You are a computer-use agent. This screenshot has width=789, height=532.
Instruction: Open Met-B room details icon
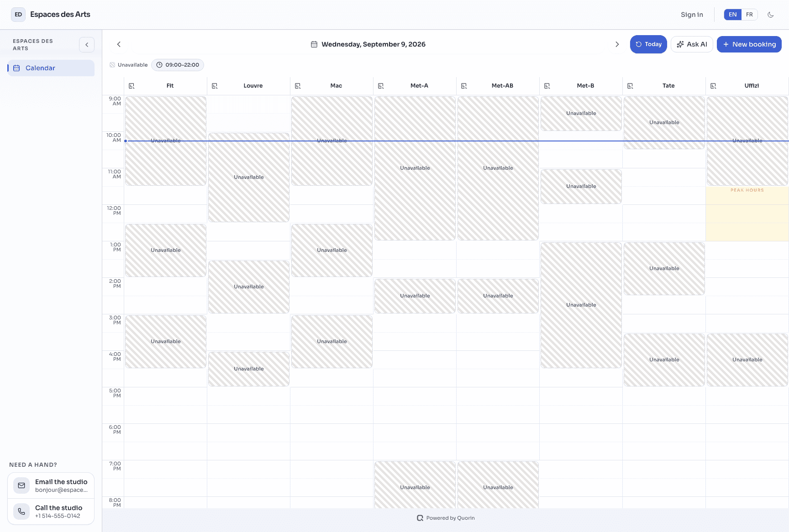[547, 86]
